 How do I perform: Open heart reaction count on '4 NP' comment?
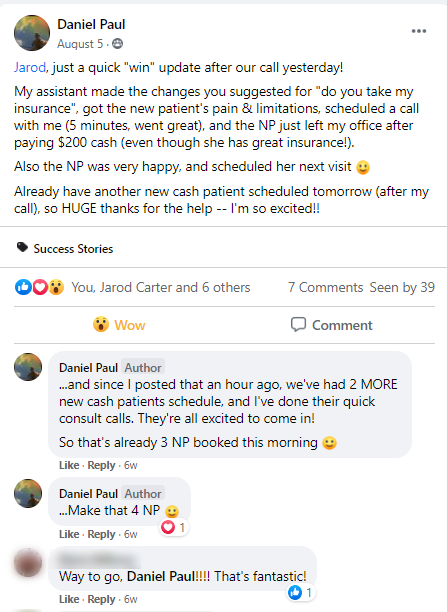coord(174,527)
